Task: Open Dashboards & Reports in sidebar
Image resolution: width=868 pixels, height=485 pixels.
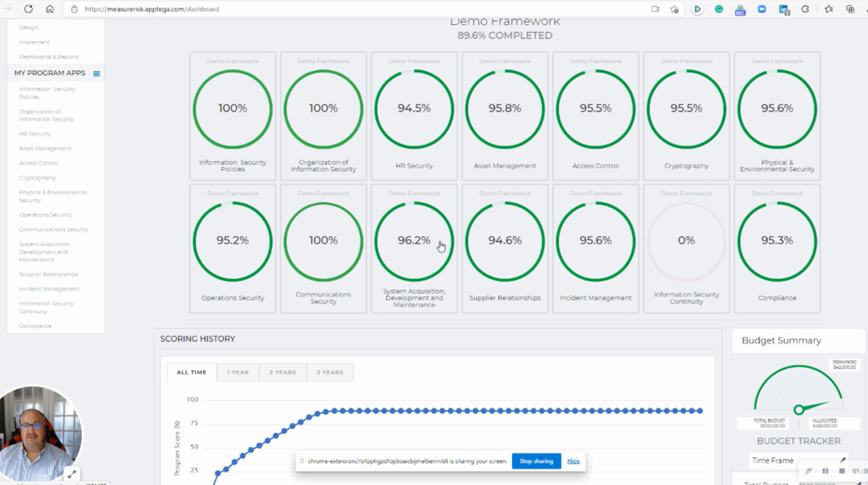Action: pos(49,57)
